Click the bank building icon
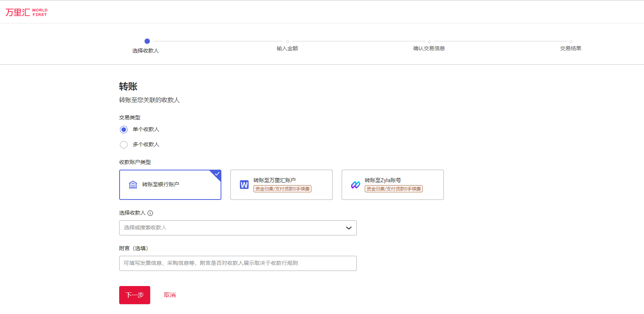 (x=133, y=185)
